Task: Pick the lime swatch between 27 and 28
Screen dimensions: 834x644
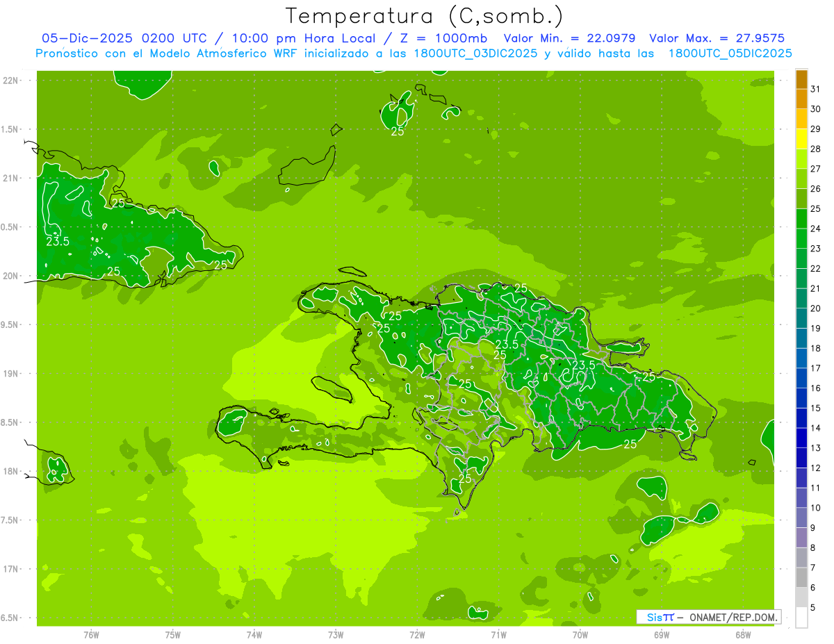Action: [801, 159]
